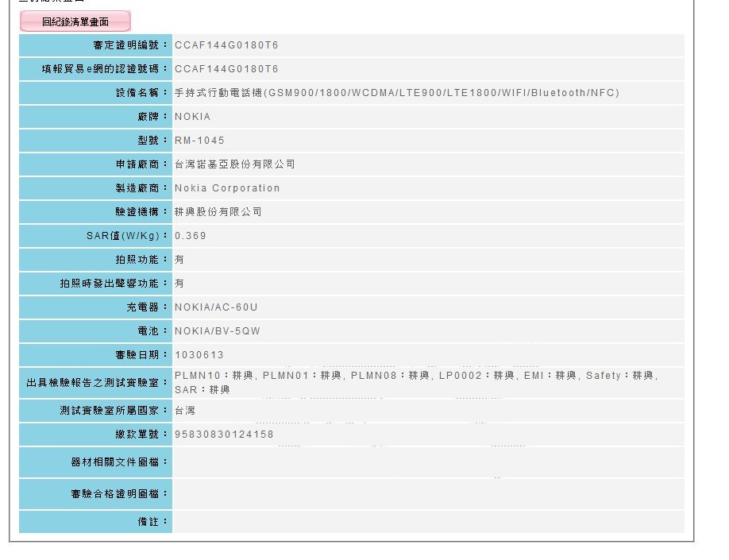Click charger value NOKIA/AC-60U
Screen dimensions: 729x560
(216, 307)
